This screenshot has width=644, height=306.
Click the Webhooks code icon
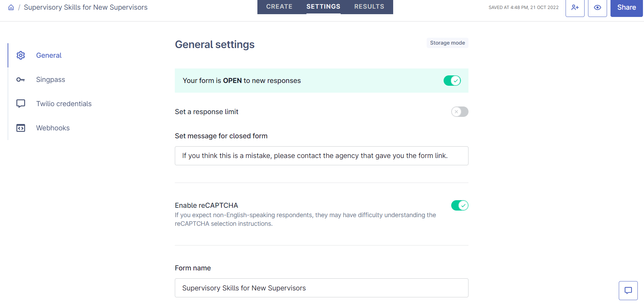tap(21, 128)
